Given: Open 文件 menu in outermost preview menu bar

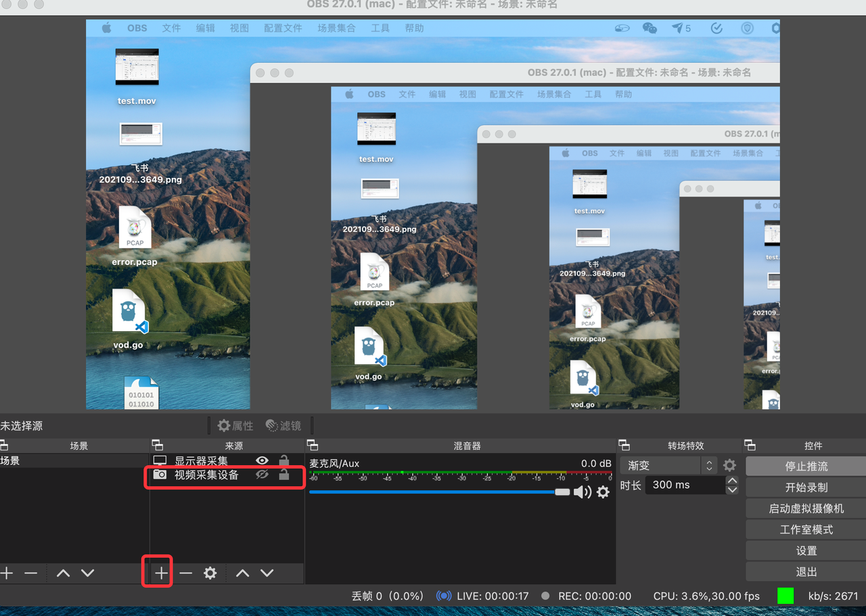Looking at the screenshot, I should 171,28.
